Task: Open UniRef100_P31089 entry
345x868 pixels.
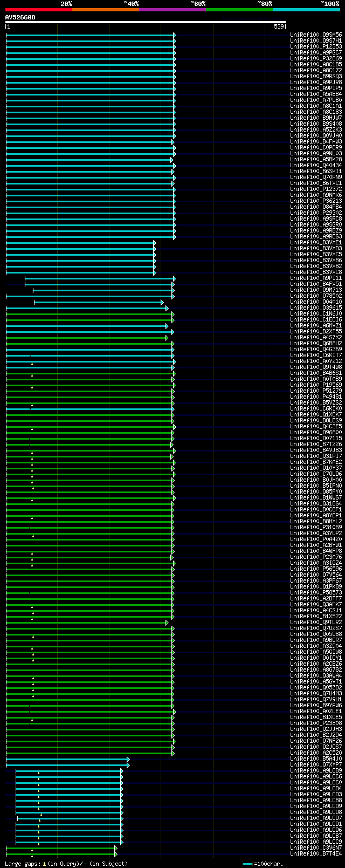Action: (x=316, y=528)
